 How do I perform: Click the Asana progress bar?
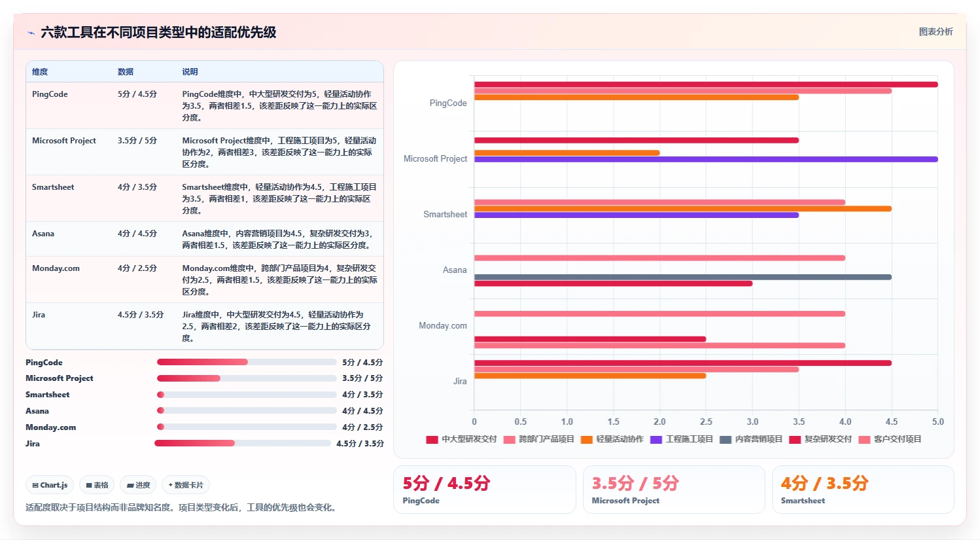pyautogui.click(x=247, y=410)
